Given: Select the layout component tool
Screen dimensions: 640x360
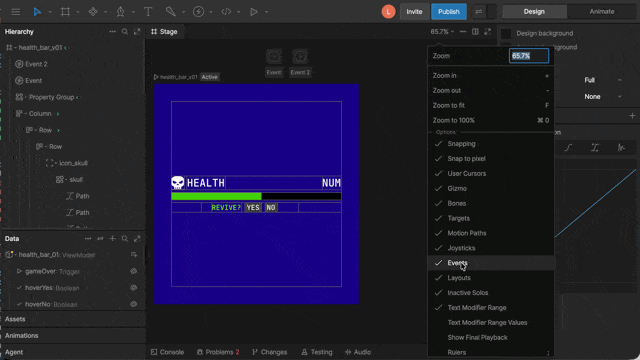Looking at the screenshot, I should [93, 12].
